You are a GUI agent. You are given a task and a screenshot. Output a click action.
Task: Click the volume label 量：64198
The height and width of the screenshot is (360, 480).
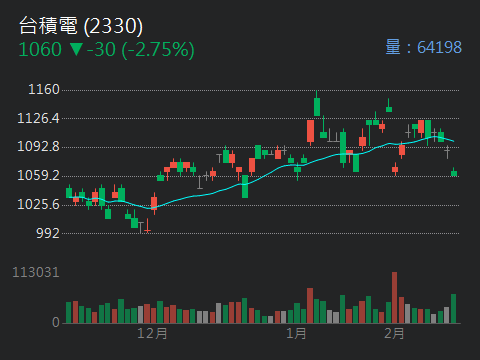pos(423,47)
